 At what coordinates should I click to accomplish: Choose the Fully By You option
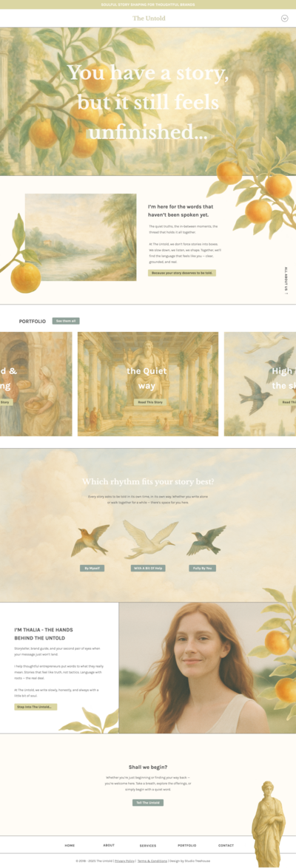tap(202, 568)
